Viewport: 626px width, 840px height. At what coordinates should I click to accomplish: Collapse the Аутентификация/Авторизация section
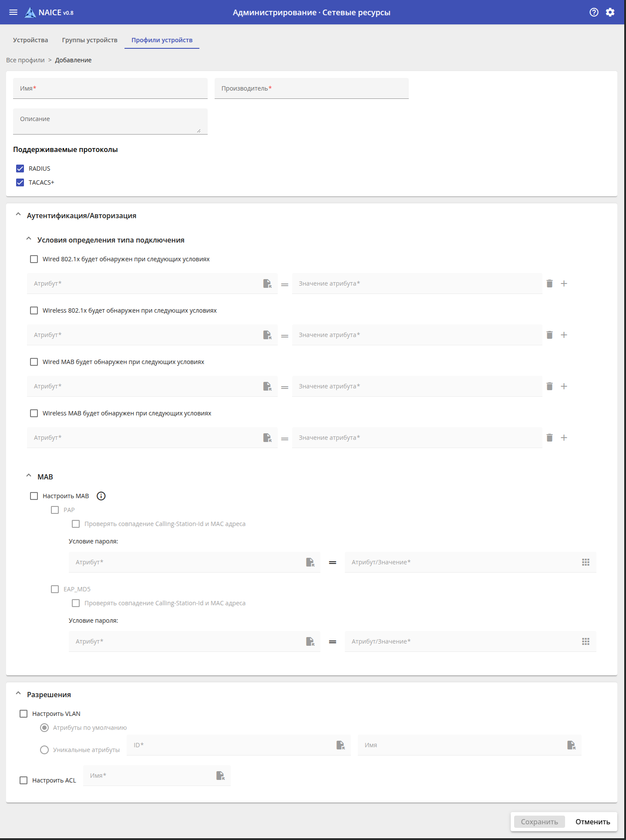point(18,215)
